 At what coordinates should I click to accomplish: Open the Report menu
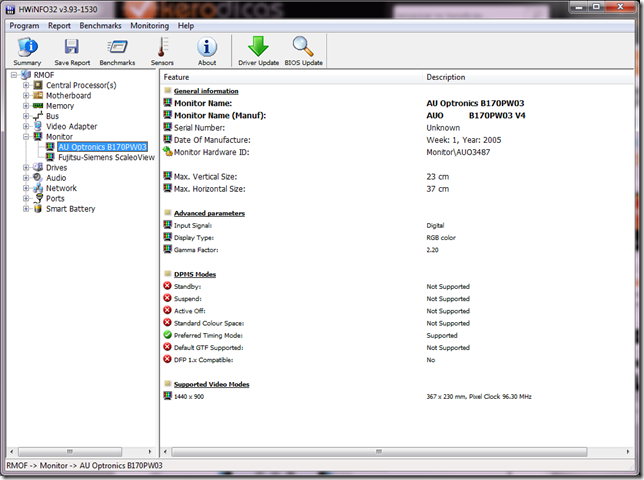tap(59, 26)
